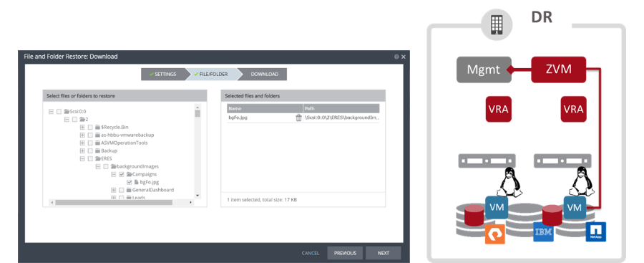This screenshot has width=644, height=263.
Task: Click the as-hbbu-vmwarebackup folder icon
Action: coord(98,135)
